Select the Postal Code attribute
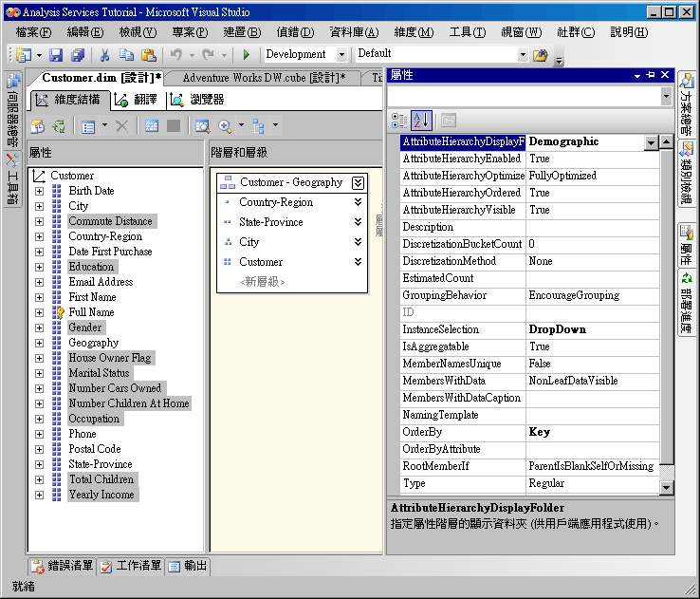This screenshot has width=700, height=599. tap(95, 449)
